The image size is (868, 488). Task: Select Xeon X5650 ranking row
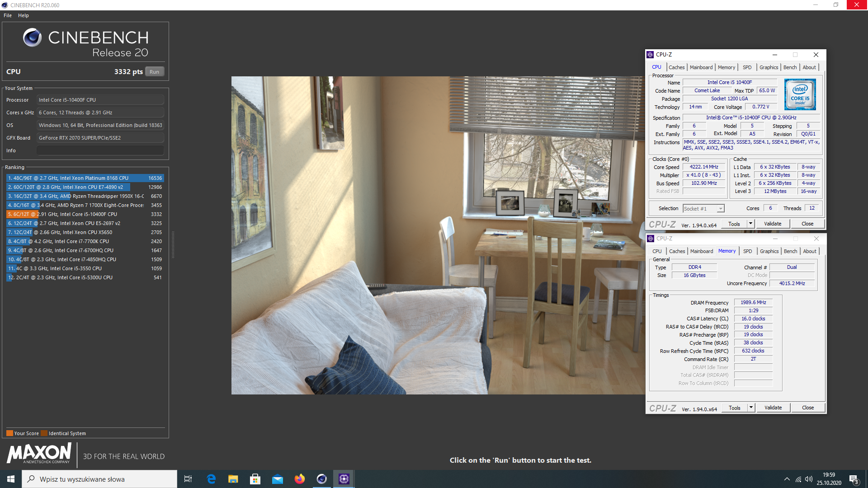click(85, 232)
